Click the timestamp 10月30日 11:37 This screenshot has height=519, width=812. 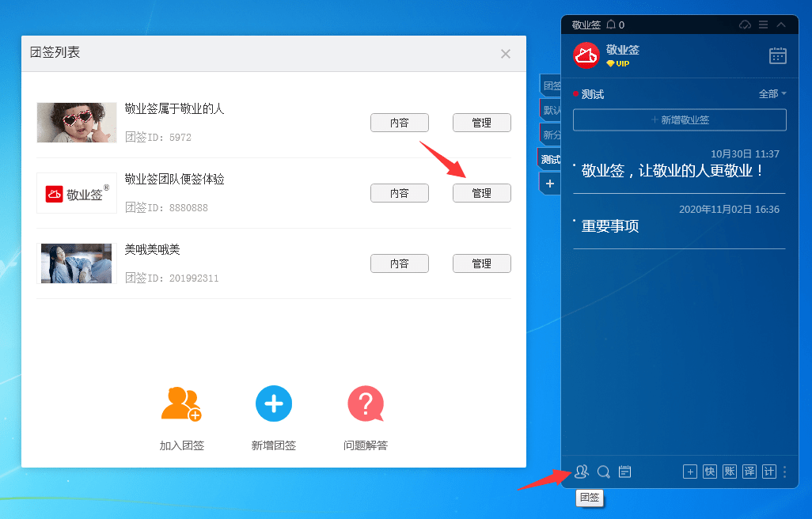(745, 153)
